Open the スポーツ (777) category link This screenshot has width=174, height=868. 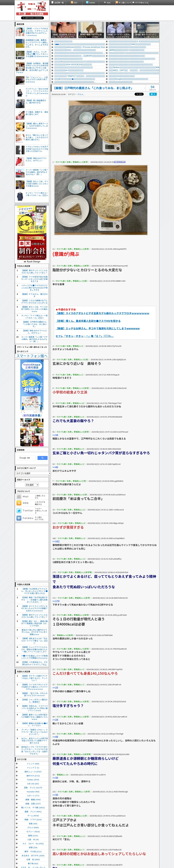click(33, 796)
